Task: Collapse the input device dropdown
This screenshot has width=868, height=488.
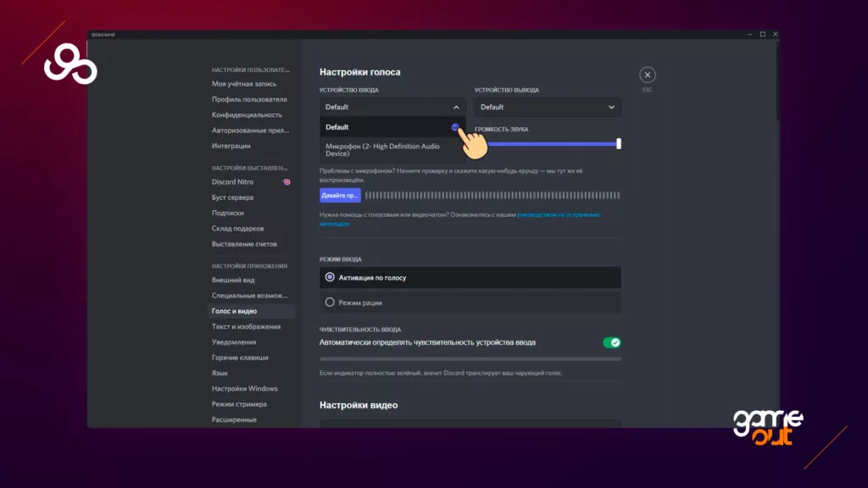Action: click(x=455, y=108)
